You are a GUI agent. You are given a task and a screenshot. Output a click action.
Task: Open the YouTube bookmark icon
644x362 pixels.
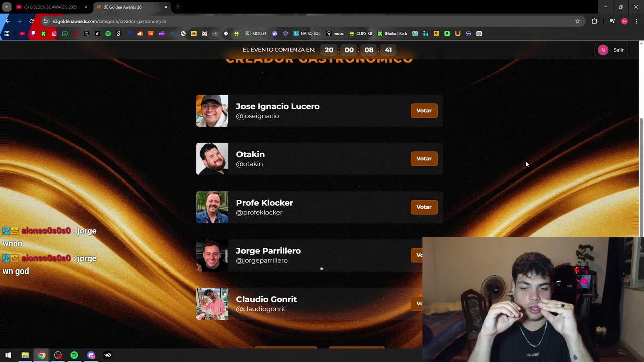point(22,34)
